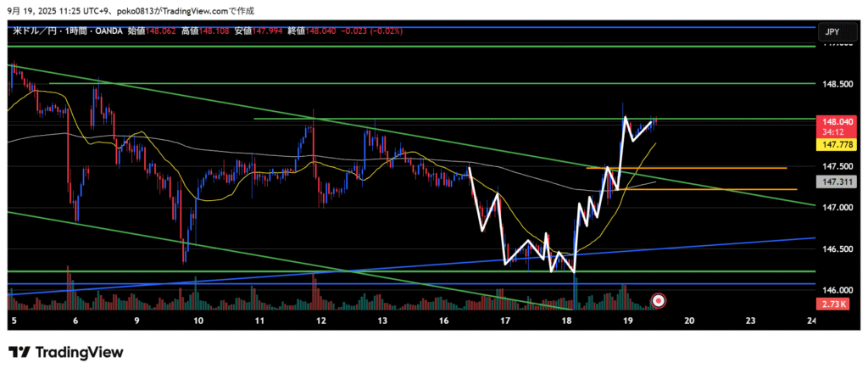Click the red 148.040 current price label
Image resolution: width=868 pixels, height=374 pixels.
[832, 121]
